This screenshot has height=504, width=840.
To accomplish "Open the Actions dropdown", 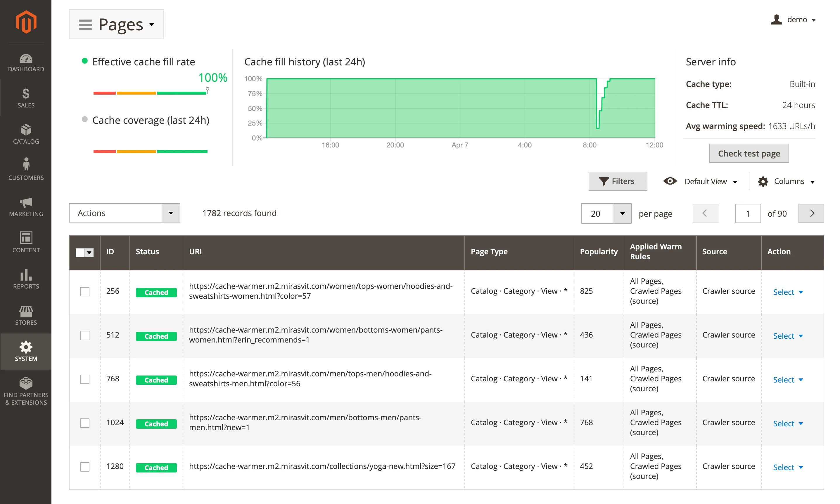I will (x=125, y=213).
